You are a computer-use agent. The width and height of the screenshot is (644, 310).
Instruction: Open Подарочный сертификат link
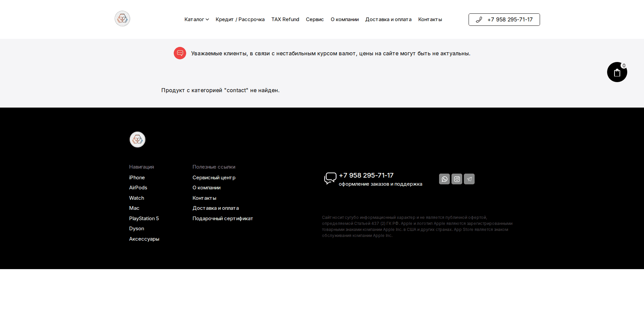(222, 218)
